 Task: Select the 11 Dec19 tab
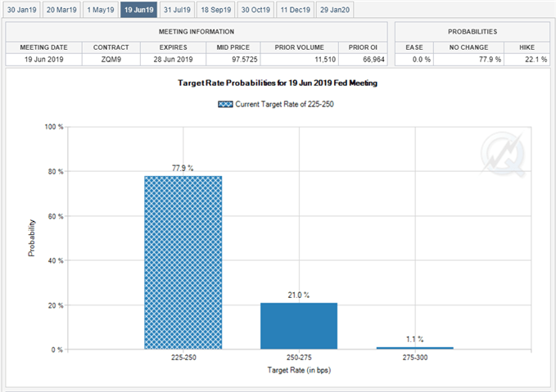(295, 10)
